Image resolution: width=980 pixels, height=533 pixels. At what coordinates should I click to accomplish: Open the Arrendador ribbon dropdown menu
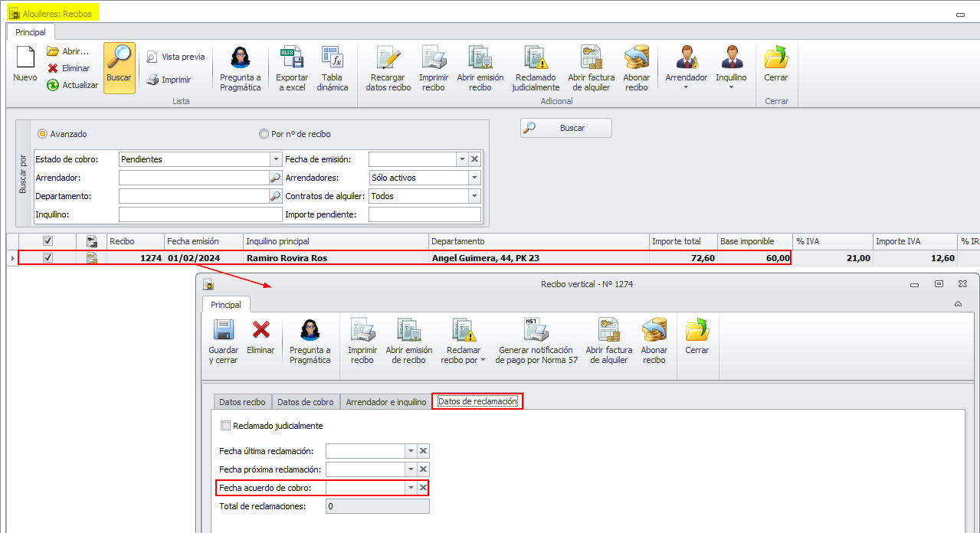click(x=686, y=68)
